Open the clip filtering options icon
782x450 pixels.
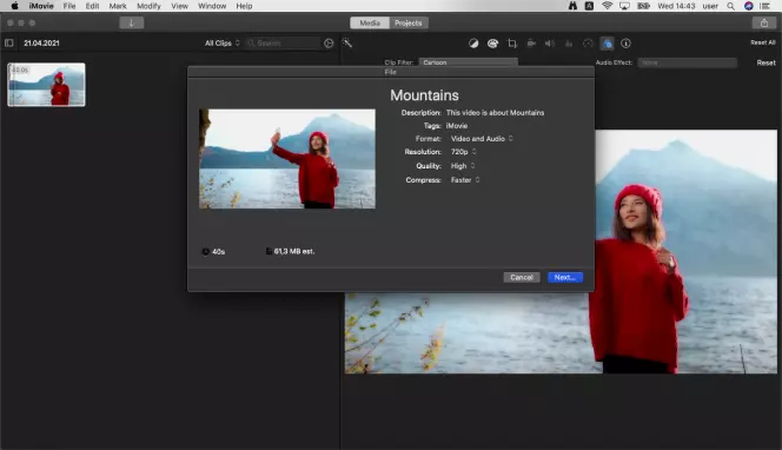click(328, 43)
